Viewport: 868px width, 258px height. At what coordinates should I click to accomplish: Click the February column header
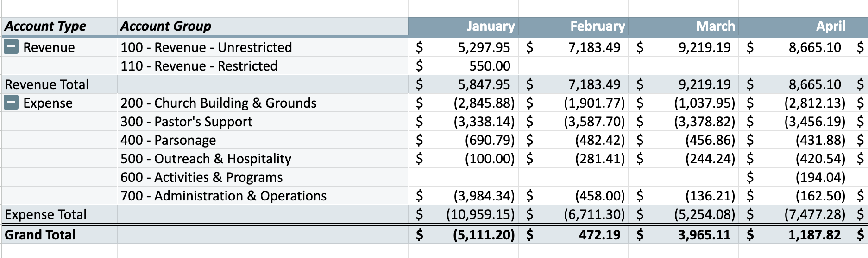(x=597, y=26)
